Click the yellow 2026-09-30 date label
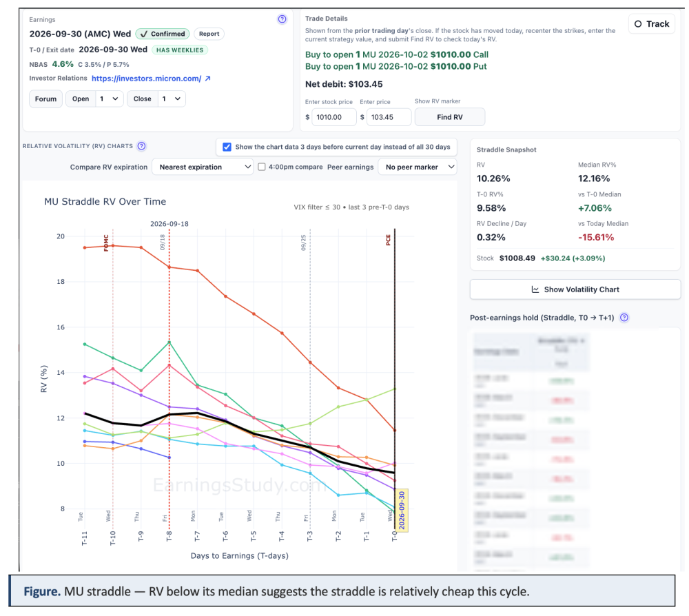This screenshot has width=689, height=616. click(x=402, y=510)
